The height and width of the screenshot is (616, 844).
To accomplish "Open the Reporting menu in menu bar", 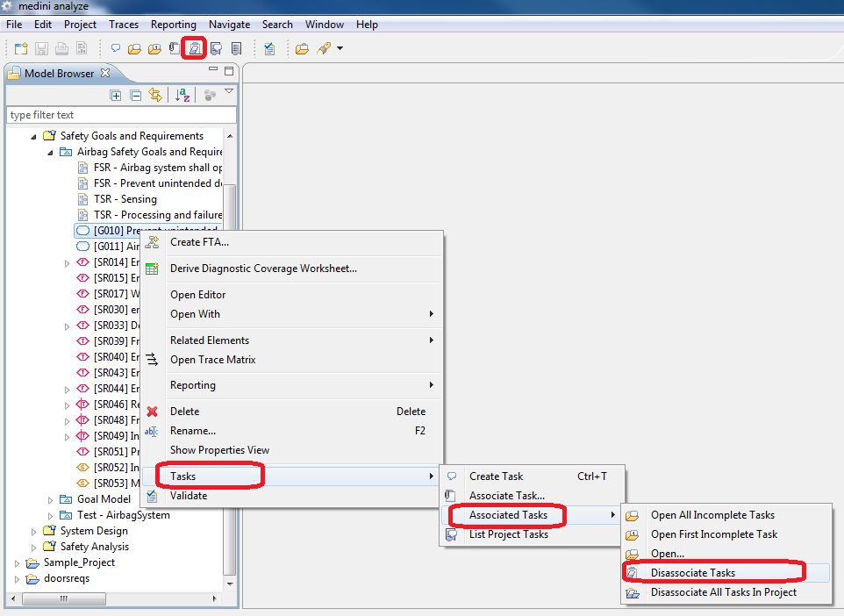I will [173, 25].
